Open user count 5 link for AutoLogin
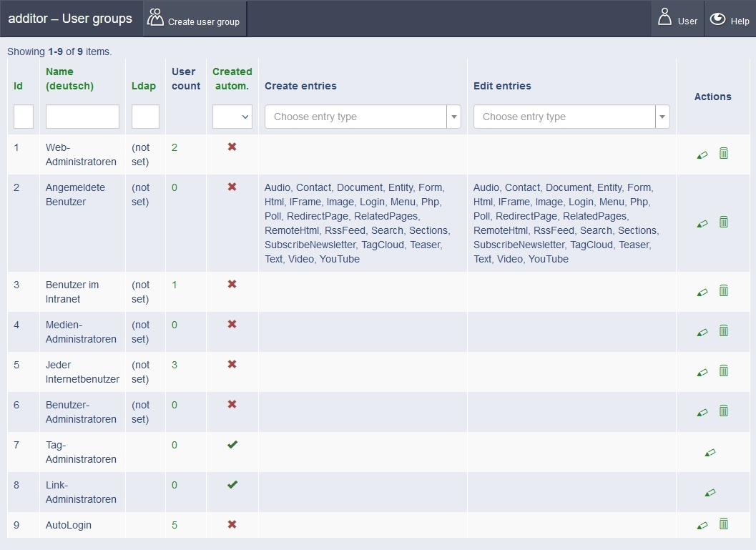Image resolution: width=756 pixels, height=550 pixels. [175, 525]
